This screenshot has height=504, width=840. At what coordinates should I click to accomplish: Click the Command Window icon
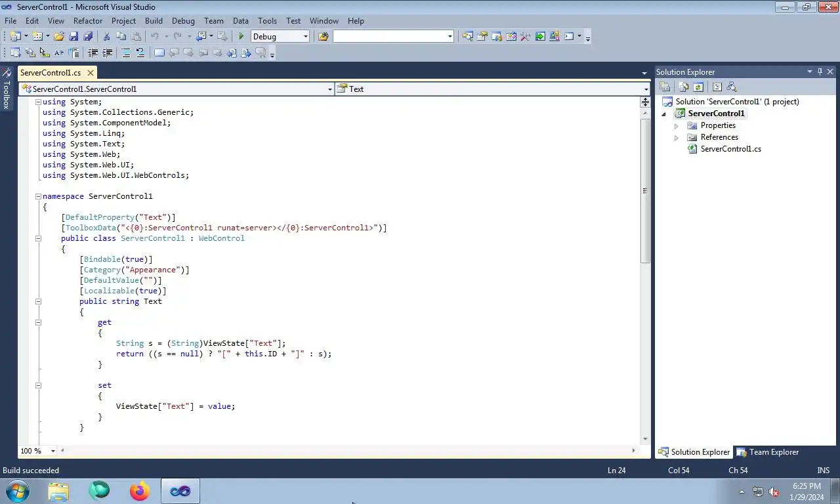(x=569, y=37)
